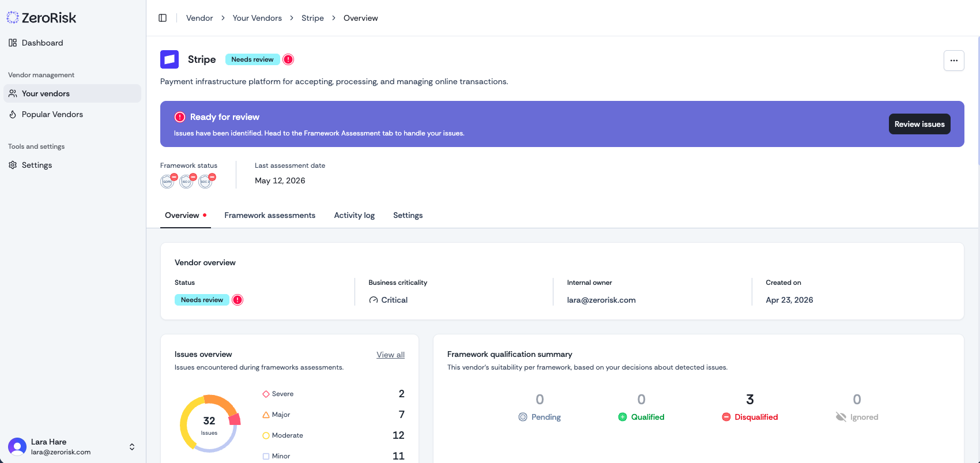This screenshot has width=980, height=463.
Task: Click the sidebar Settings gear icon
Action: 13,165
